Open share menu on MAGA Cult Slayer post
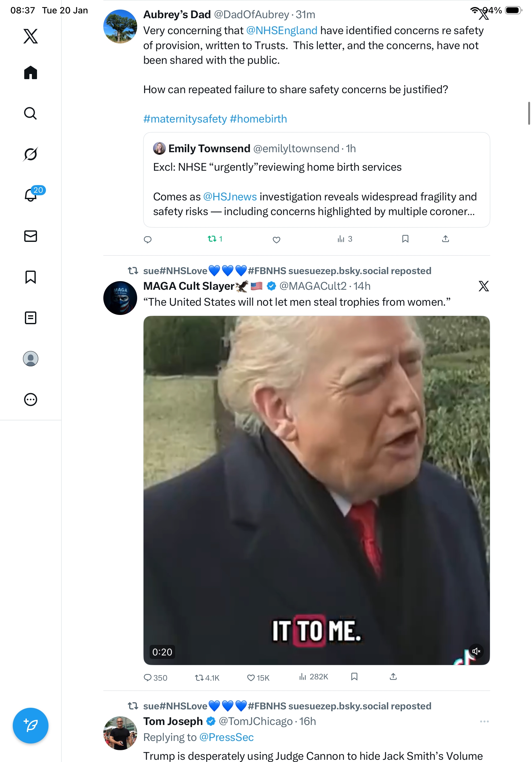Viewport: 532px width, 762px height. coord(393,676)
